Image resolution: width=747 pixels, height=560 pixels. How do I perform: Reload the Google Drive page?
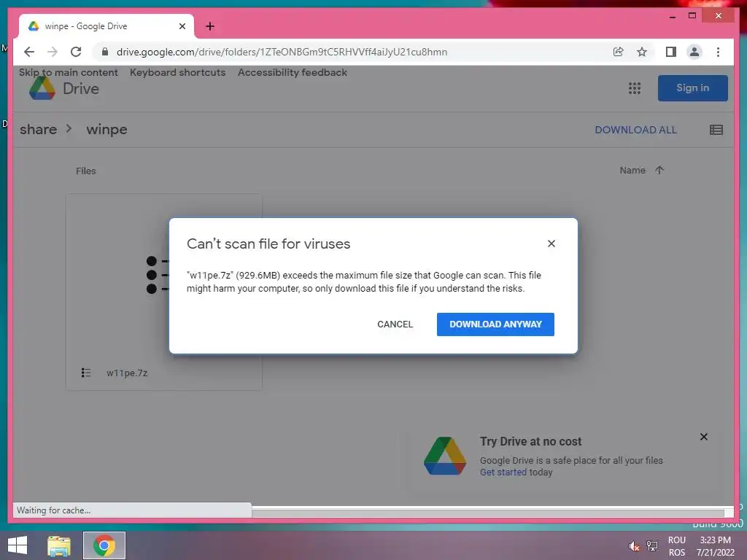point(76,52)
